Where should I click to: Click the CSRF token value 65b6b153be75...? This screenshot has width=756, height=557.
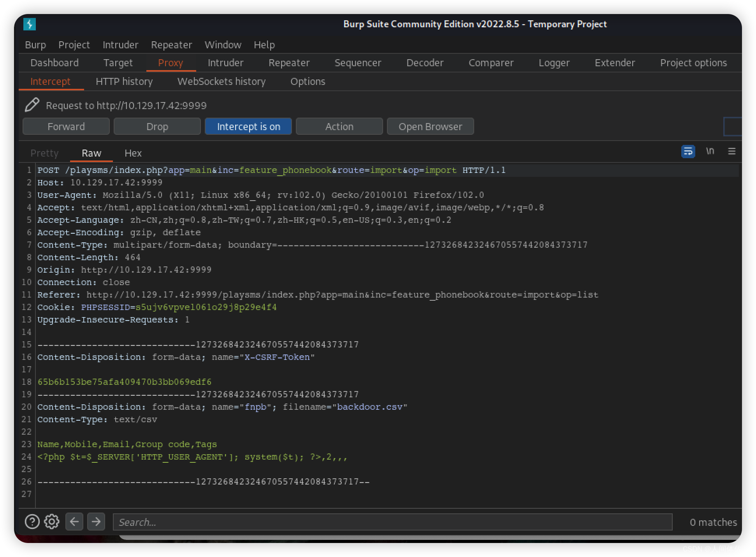[x=124, y=382]
